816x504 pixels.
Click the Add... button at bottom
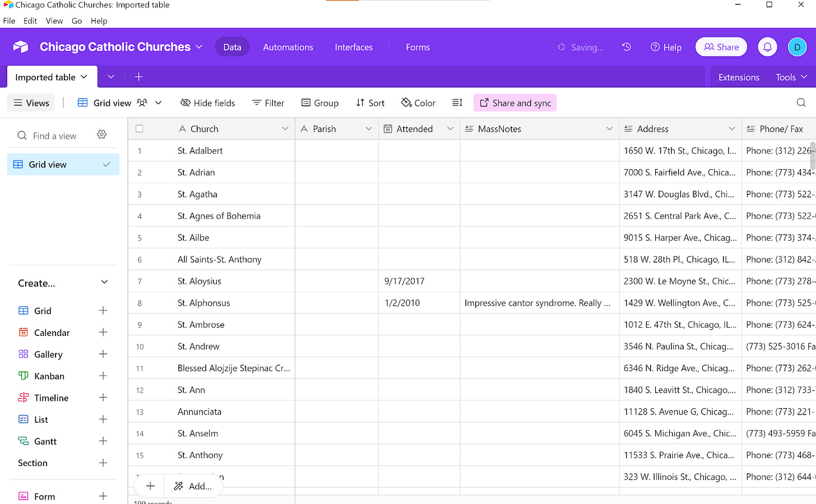[193, 486]
